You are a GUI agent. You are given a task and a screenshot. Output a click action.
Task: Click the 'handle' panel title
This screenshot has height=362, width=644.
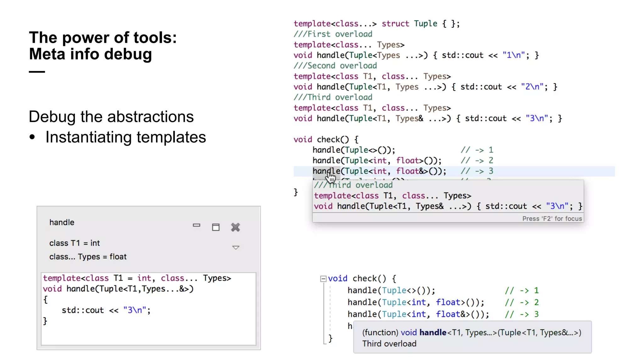(62, 222)
